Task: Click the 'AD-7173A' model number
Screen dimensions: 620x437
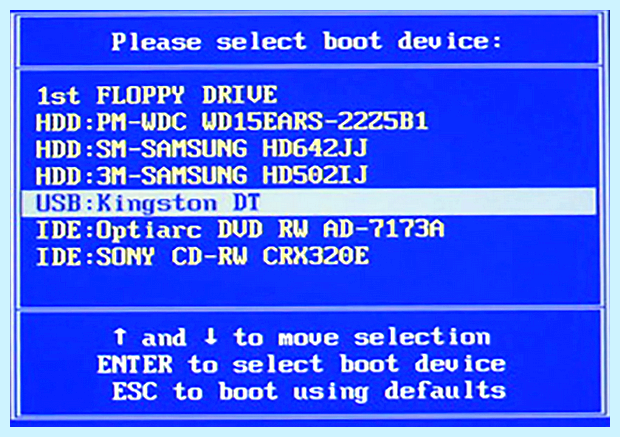Action: coord(384,229)
